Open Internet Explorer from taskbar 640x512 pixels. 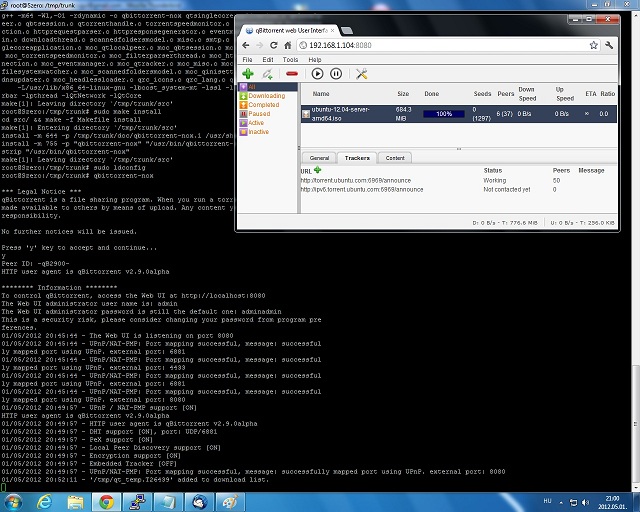[44, 502]
